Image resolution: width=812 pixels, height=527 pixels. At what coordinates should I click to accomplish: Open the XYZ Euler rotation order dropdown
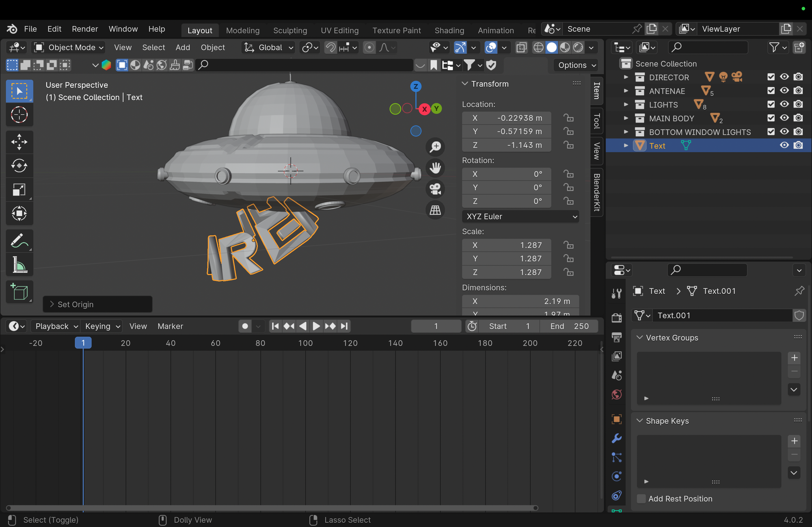pyautogui.click(x=521, y=216)
